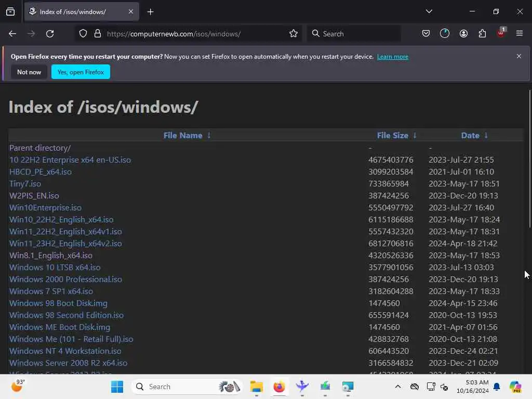The height and width of the screenshot is (399, 532).
Task: Click the date 2024-Apr-18 21:42
Action: click(463, 243)
